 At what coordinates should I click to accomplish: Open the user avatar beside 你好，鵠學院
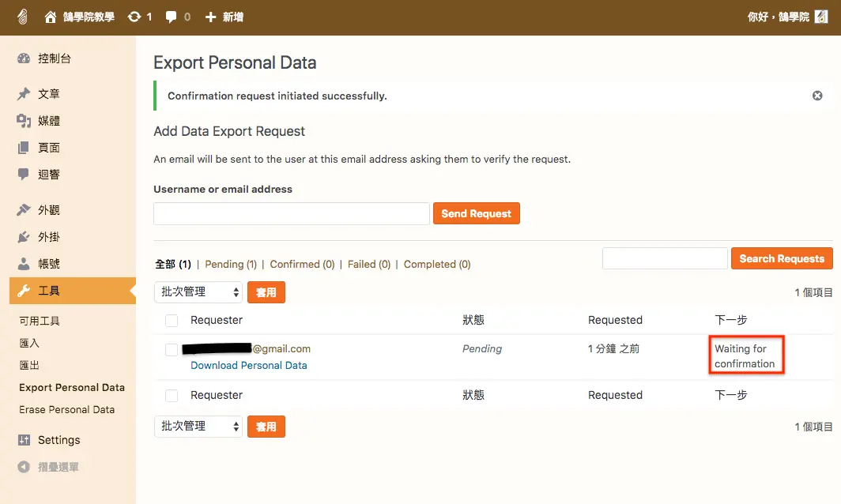(x=821, y=17)
